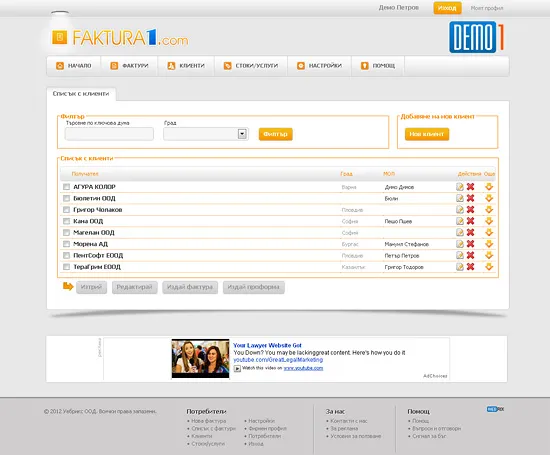550x455 pixels.
Task: Sort by the МОЛ column header
Action: [389, 174]
